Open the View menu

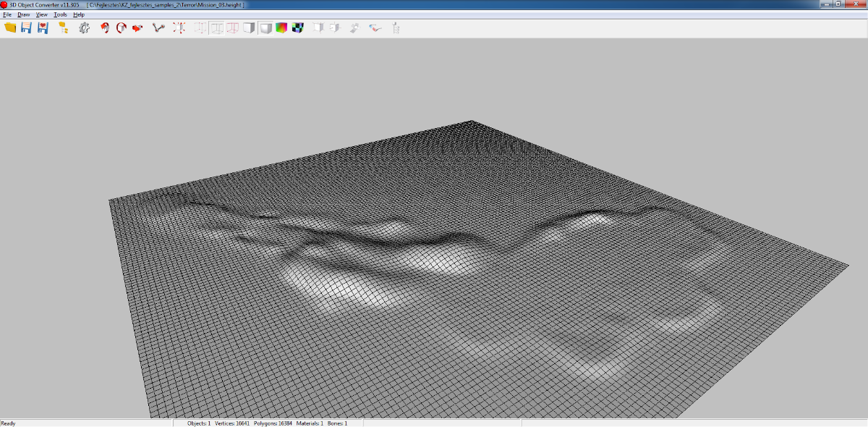(42, 14)
